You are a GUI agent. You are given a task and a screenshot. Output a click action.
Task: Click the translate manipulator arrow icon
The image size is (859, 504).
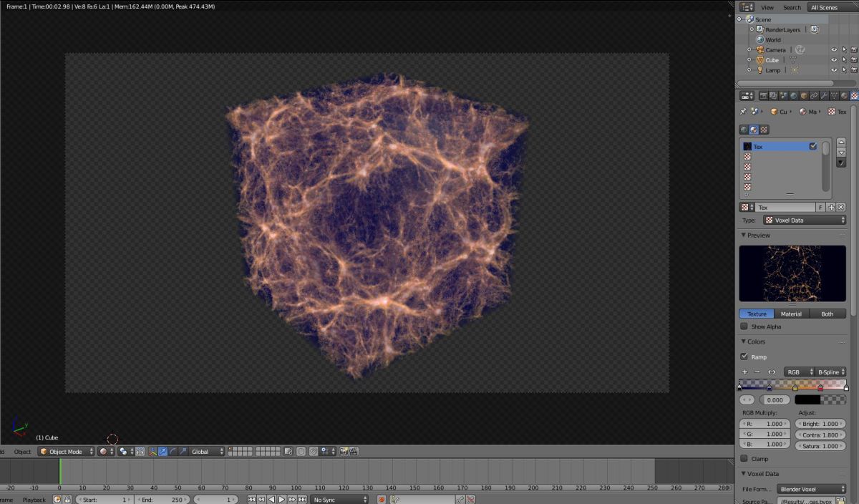(163, 452)
